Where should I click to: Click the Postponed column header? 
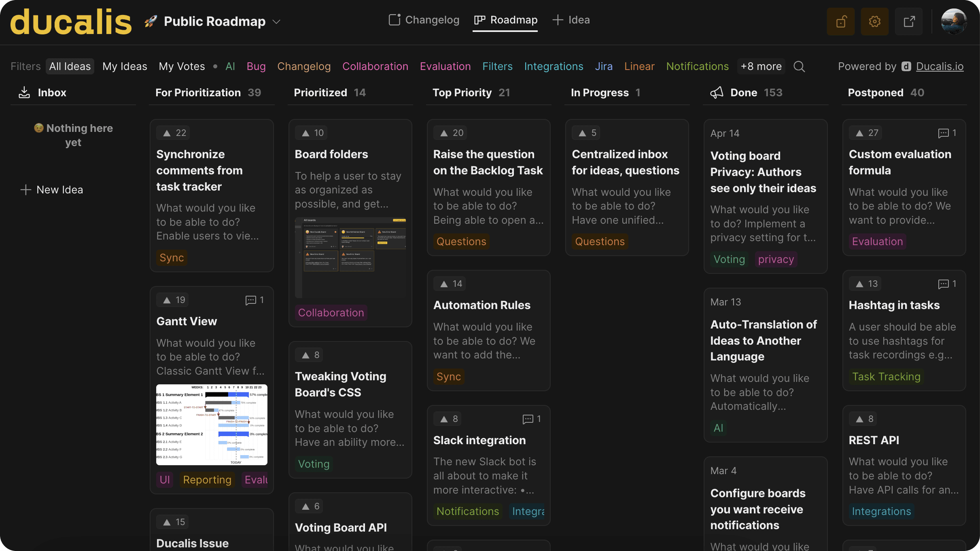tap(886, 93)
